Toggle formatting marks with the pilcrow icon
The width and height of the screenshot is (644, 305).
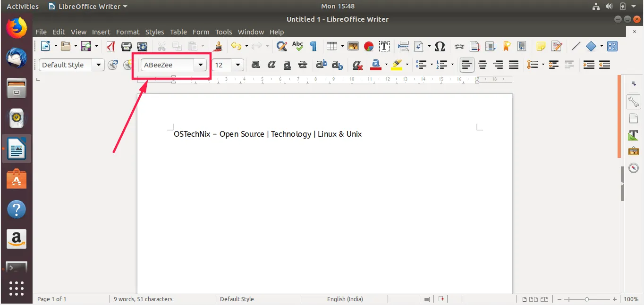[313, 46]
